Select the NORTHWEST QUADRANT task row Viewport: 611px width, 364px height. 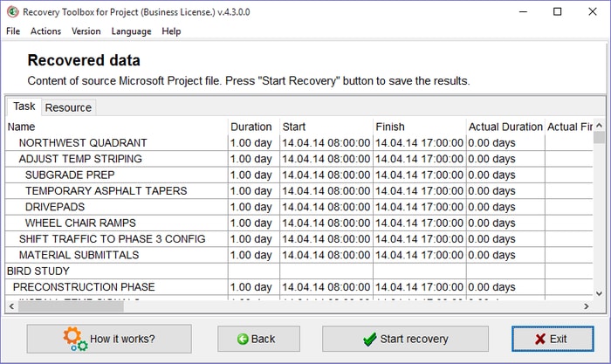(x=299, y=143)
